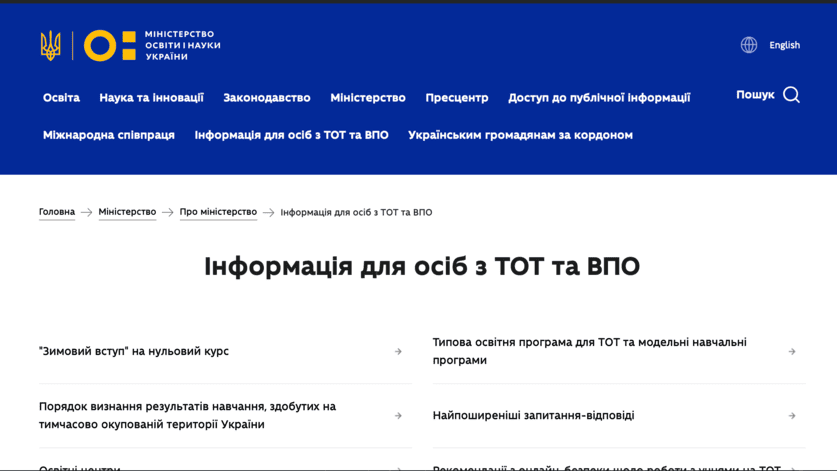
Task: Click current breadcrumb "Інформація для осіб з ТОТ та ВПО"
Action: [357, 213]
